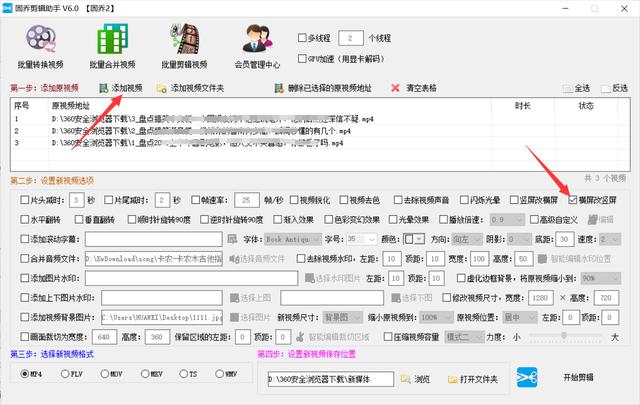Open the 字号 size dropdown
This screenshot has width=640, height=405.
[362, 239]
